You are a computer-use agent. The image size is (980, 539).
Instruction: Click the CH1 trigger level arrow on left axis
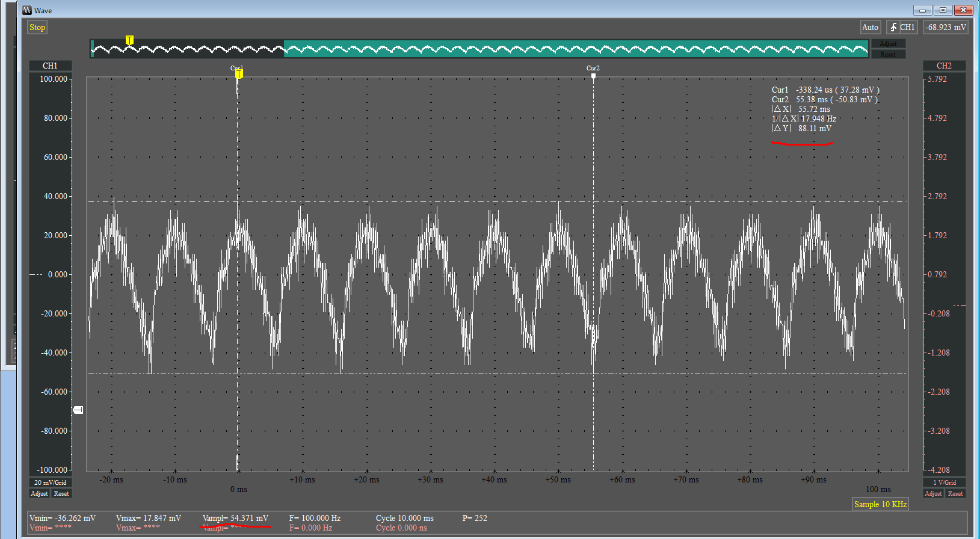(78, 410)
